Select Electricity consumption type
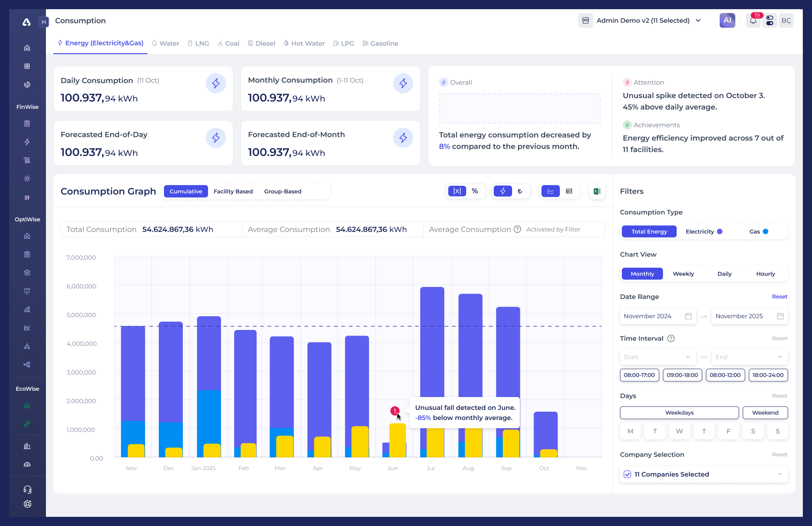 coord(703,232)
